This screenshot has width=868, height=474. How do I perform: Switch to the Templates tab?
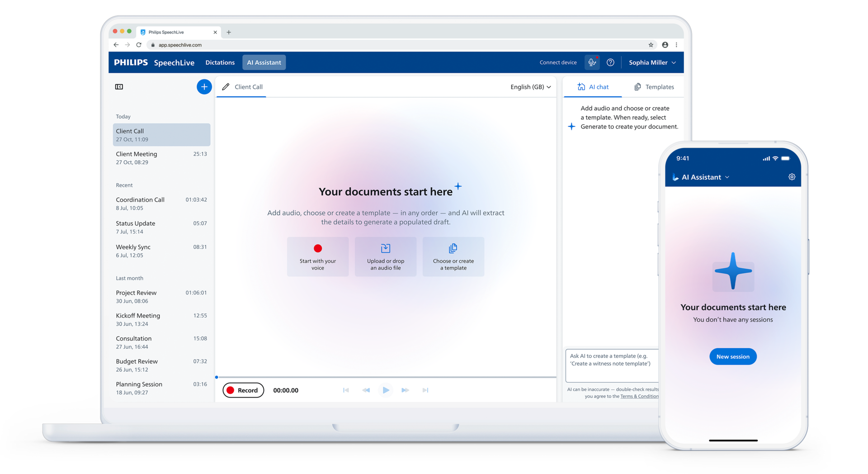pyautogui.click(x=654, y=87)
